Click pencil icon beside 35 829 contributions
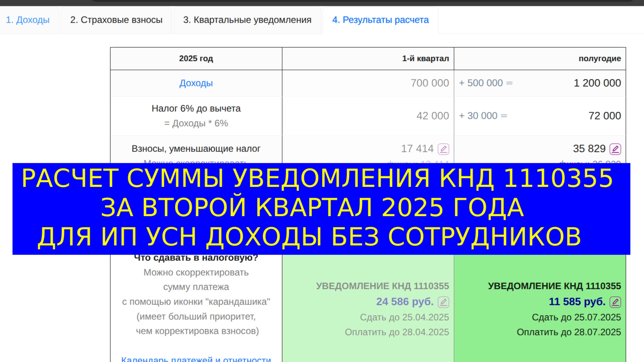 coord(615,149)
